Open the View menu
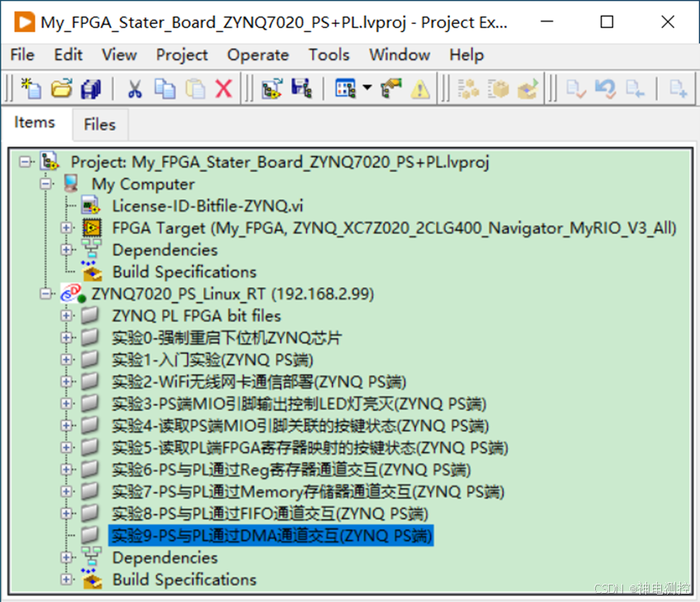Screen dimensions: 700x602 click(119, 55)
